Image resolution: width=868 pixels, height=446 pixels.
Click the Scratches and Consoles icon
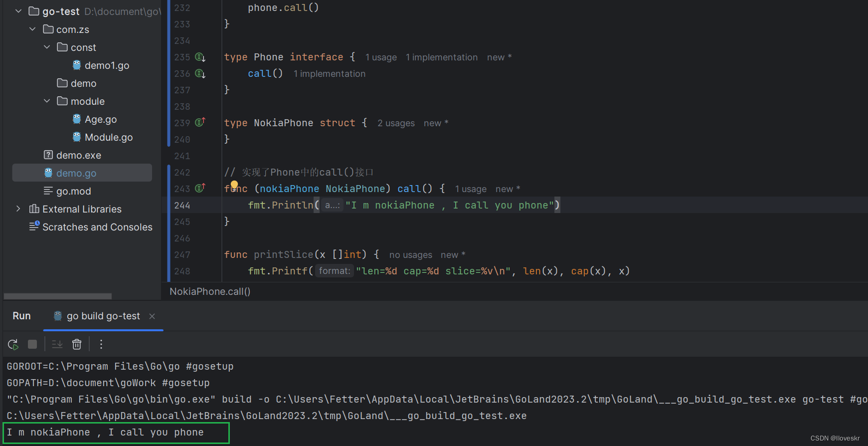pos(34,226)
